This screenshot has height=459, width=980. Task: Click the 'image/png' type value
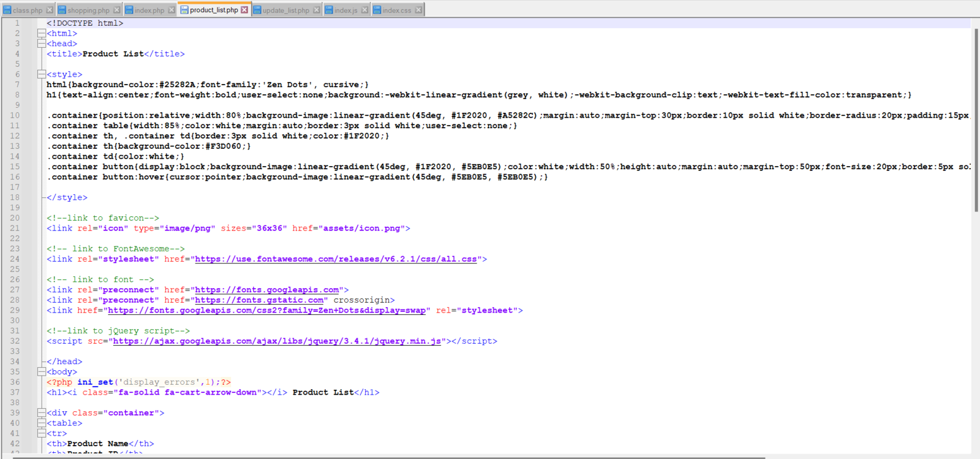coord(187,229)
